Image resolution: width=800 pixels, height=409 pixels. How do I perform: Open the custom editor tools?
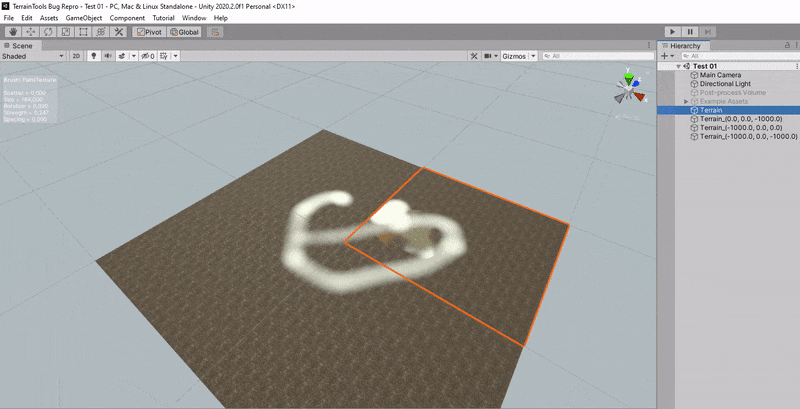(x=118, y=32)
